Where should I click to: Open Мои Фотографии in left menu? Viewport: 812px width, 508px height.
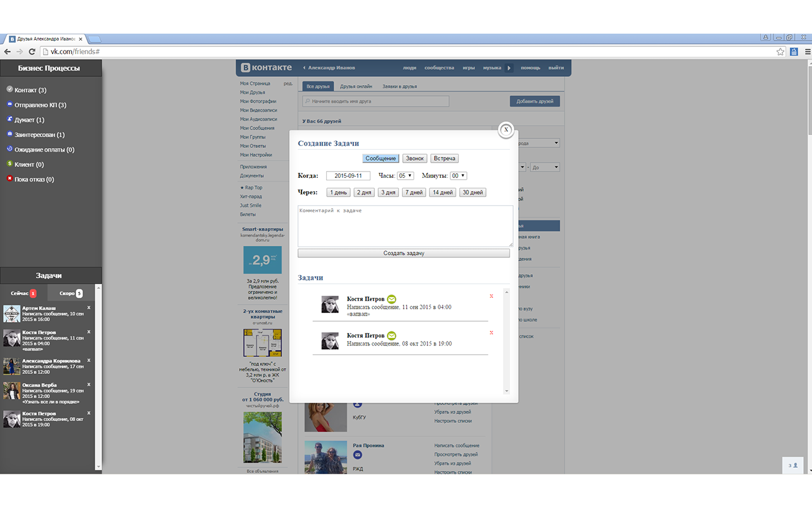[x=258, y=101]
